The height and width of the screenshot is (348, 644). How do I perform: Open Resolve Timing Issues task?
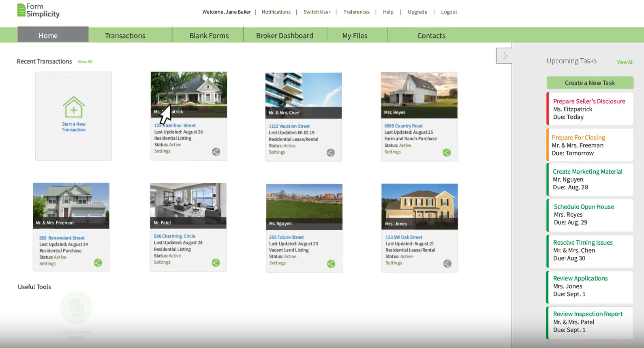590,251
